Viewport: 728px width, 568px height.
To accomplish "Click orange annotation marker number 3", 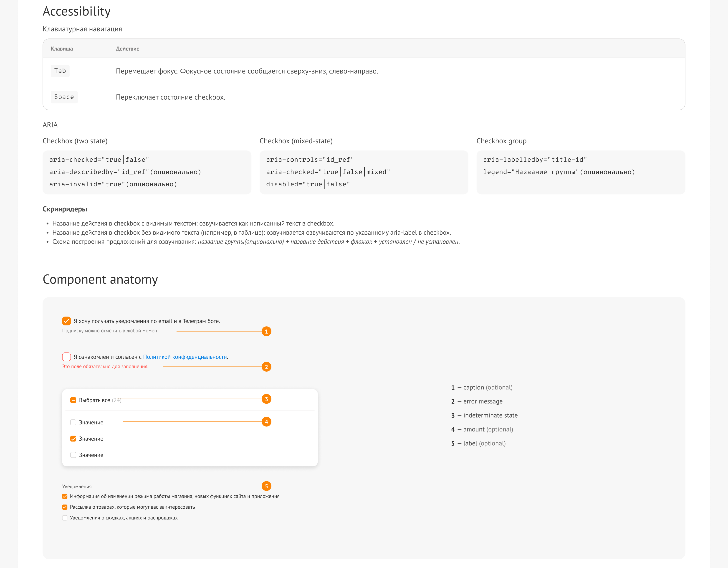I will pos(266,399).
